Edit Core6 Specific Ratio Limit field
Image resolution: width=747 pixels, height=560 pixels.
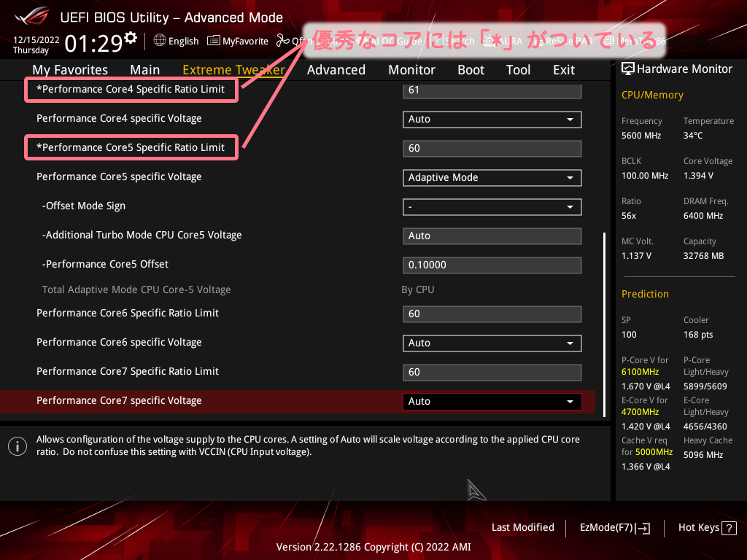coord(492,314)
